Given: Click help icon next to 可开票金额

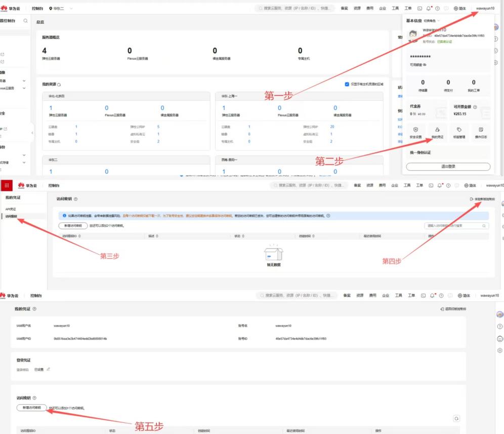Looking at the screenshot, I should [475, 107].
